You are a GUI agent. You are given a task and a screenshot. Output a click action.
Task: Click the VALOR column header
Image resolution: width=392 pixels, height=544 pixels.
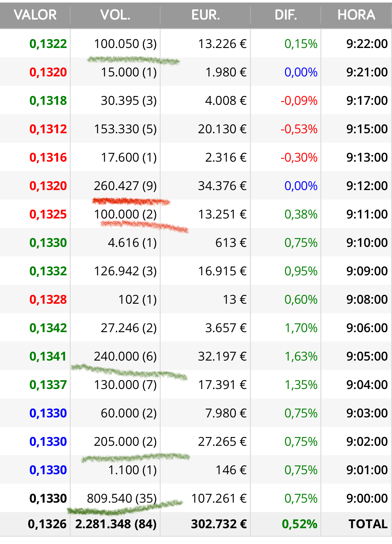tap(35, 15)
